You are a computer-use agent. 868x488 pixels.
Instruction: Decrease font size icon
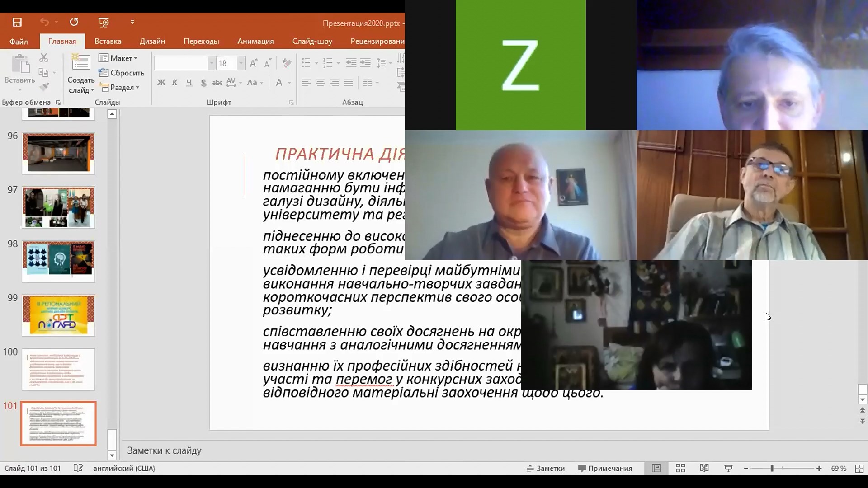click(x=268, y=63)
